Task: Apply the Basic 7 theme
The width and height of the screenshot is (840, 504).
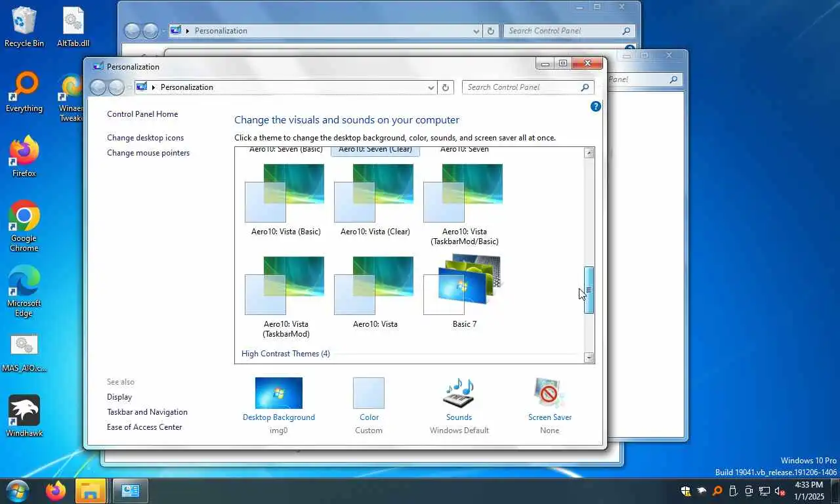Action: (x=464, y=292)
